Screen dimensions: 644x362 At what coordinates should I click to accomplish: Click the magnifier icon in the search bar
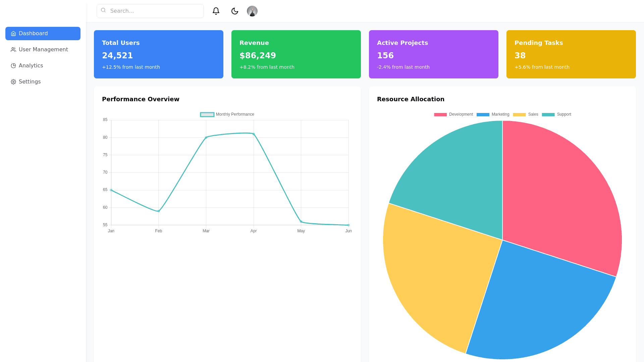tap(103, 10)
